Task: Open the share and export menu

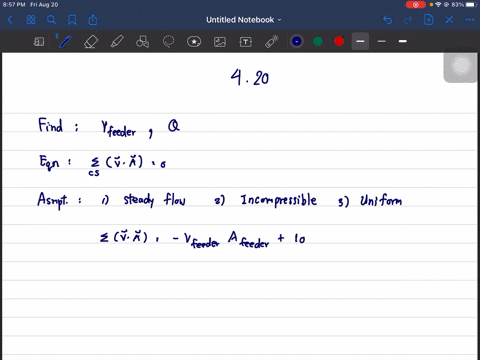Action: pos(93,20)
